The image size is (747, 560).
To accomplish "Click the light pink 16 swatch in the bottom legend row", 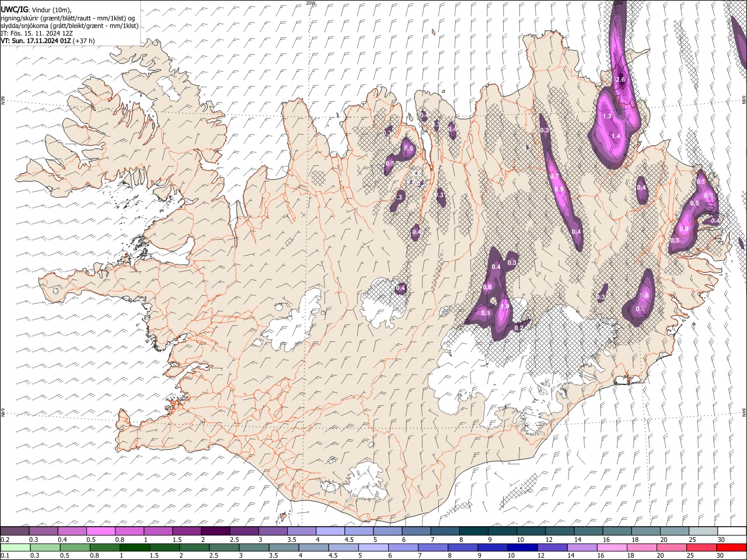I will pos(612,547).
